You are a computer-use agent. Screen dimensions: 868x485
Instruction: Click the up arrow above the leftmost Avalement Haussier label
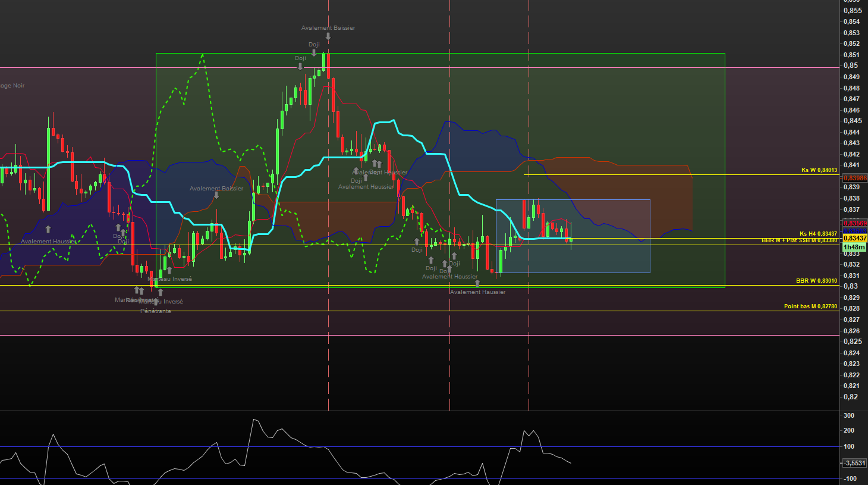[x=48, y=229]
